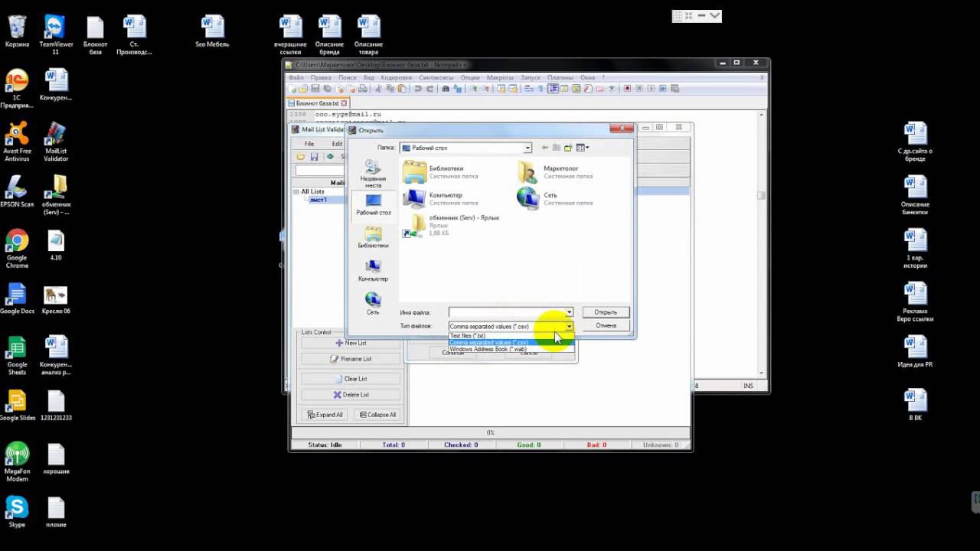Screen dimensions: 980x551
Task: Open the Синтаксисы menu in Notepad++
Action: 436,77
